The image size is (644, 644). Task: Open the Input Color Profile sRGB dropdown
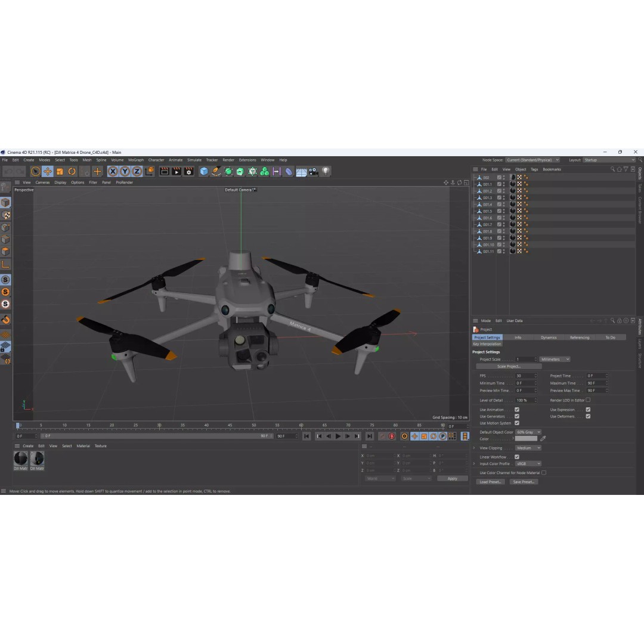[528, 464]
